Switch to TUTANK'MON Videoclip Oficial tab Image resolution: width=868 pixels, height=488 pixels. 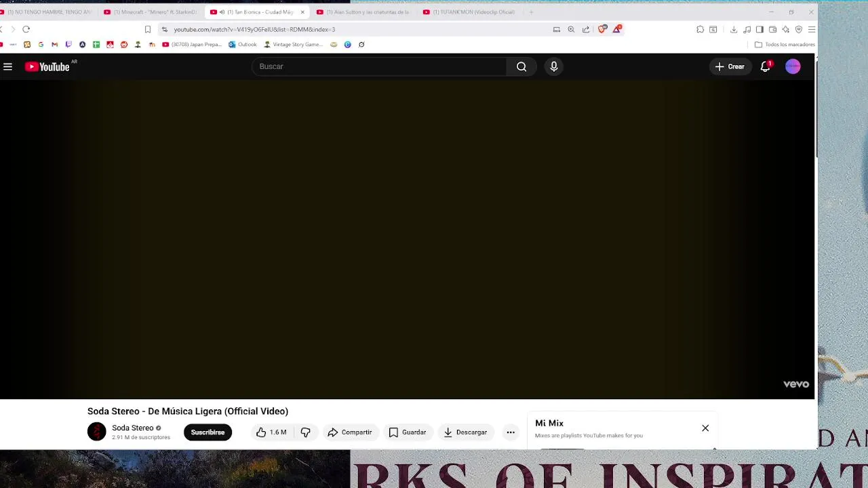469,12
